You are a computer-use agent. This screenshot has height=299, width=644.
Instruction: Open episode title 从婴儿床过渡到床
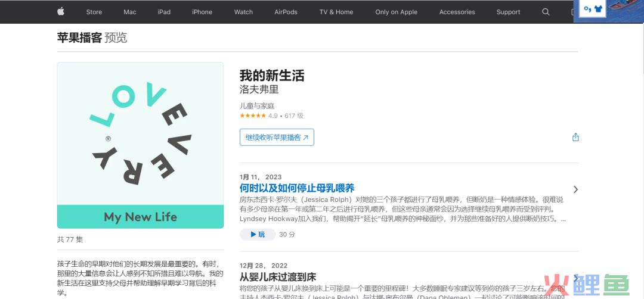pos(278,277)
